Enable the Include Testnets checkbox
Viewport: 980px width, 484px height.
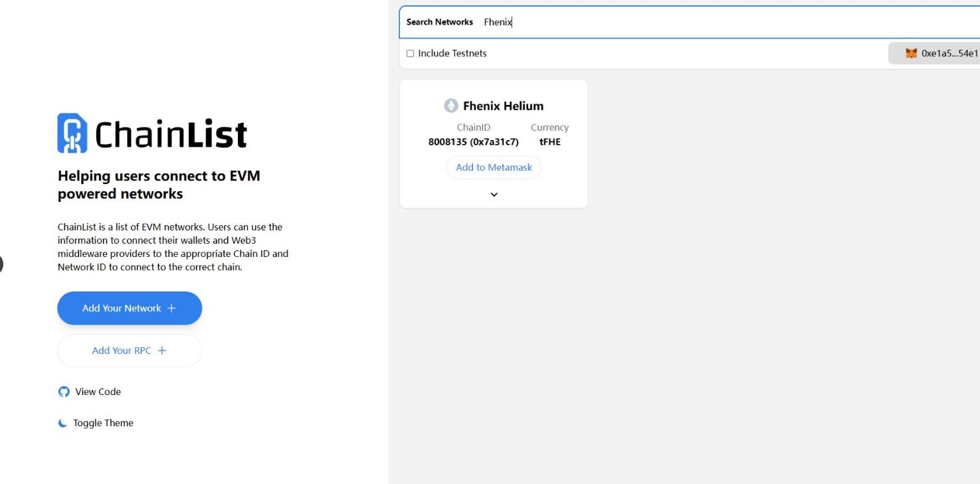pyautogui.click(x=410, y=53)
